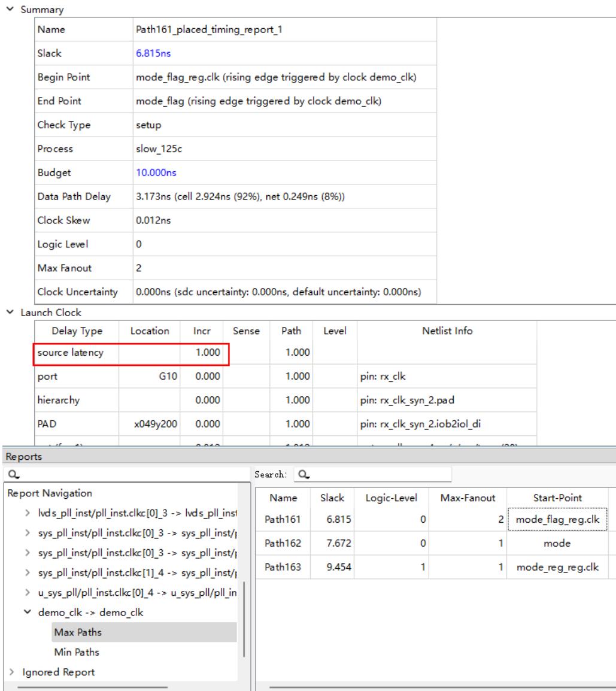Click the 9.454 slack cell
The image size is (616, 691).
point(333,566)
